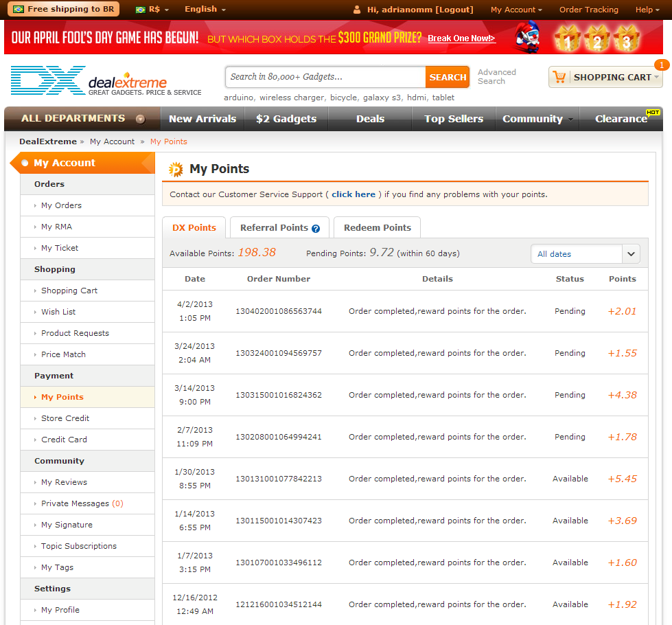Click the customer service 'click here' link
672x625 pixels.
click(353, 194)
